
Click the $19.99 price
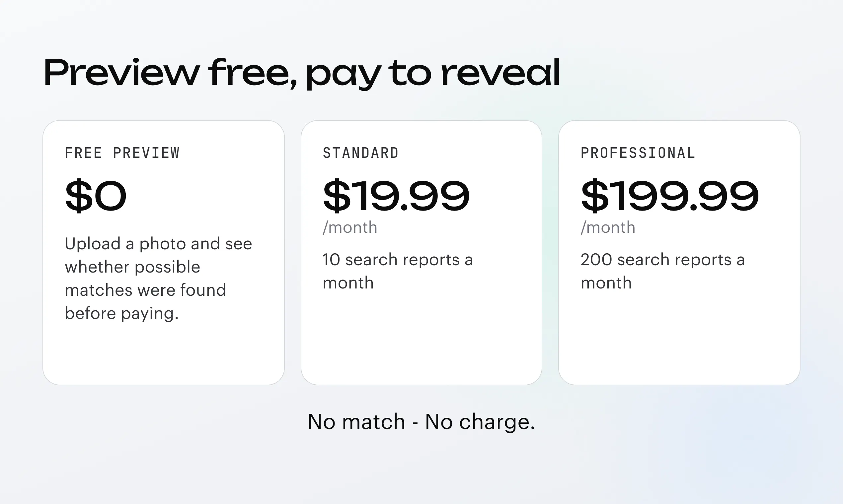pyautogui.click(x=396, y=196)
